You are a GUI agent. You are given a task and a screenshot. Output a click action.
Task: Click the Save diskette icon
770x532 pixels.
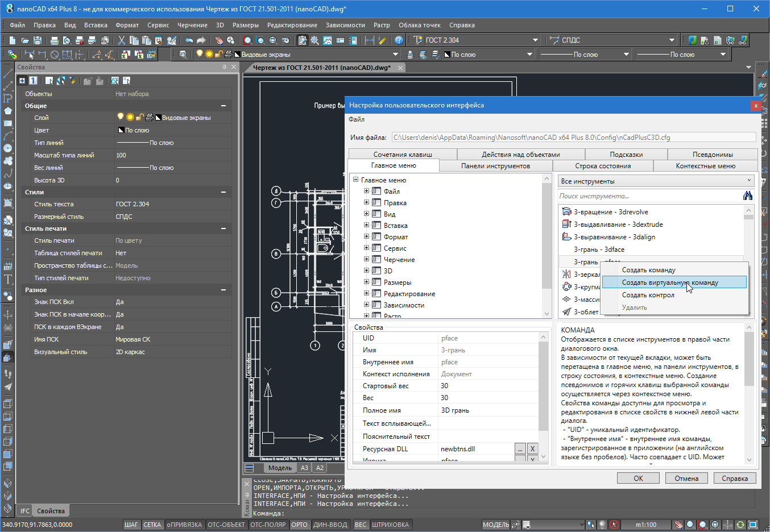point(38,40)
